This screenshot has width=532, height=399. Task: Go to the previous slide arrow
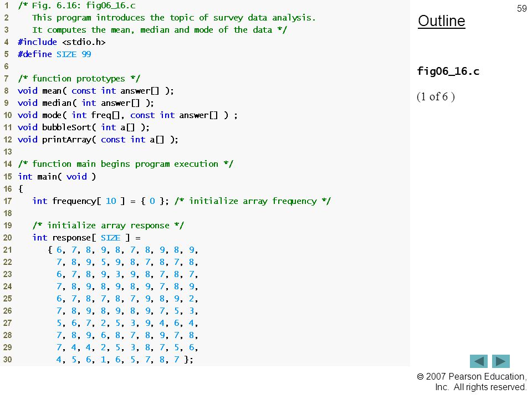tap(478, 361)
